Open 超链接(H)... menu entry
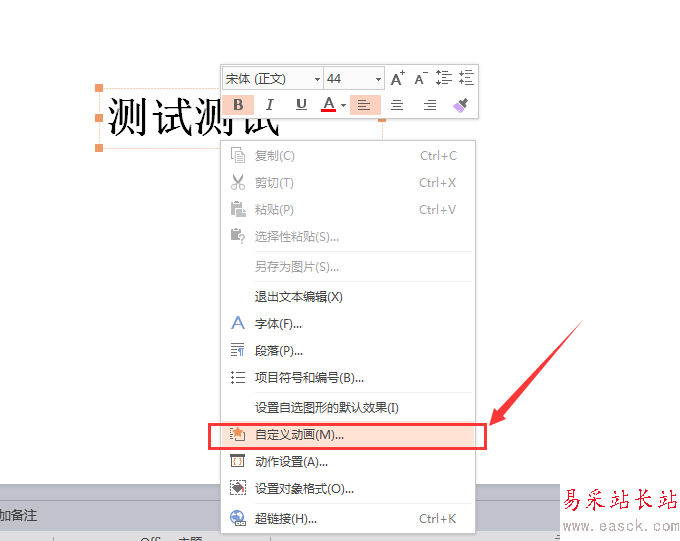This screenshot has height=541, width=680. click(348, 518)
